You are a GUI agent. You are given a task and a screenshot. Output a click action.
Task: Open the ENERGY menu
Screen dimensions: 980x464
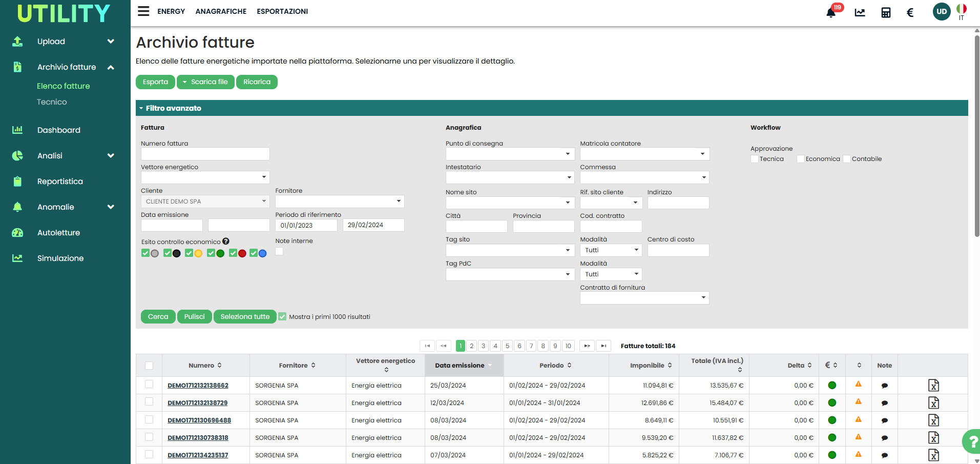click(x=171, y=11)
